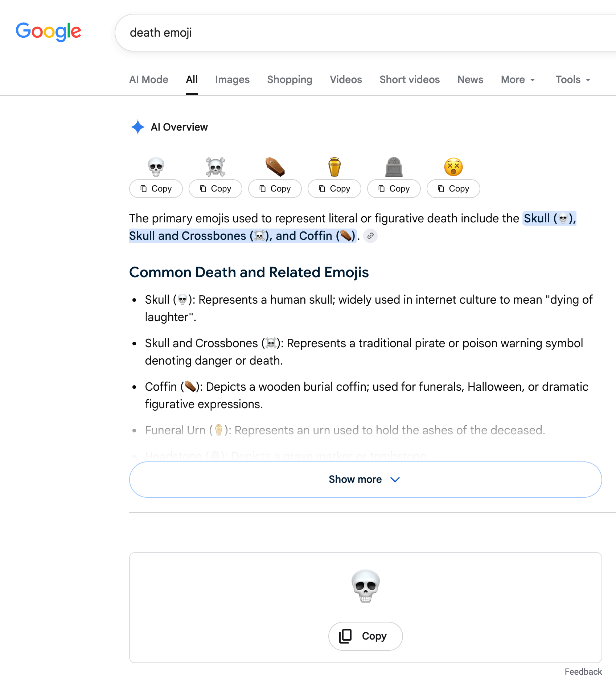This screenshot has width=616, height=682.
Task: Copy the coffin emoji
Action: point(275,189)
